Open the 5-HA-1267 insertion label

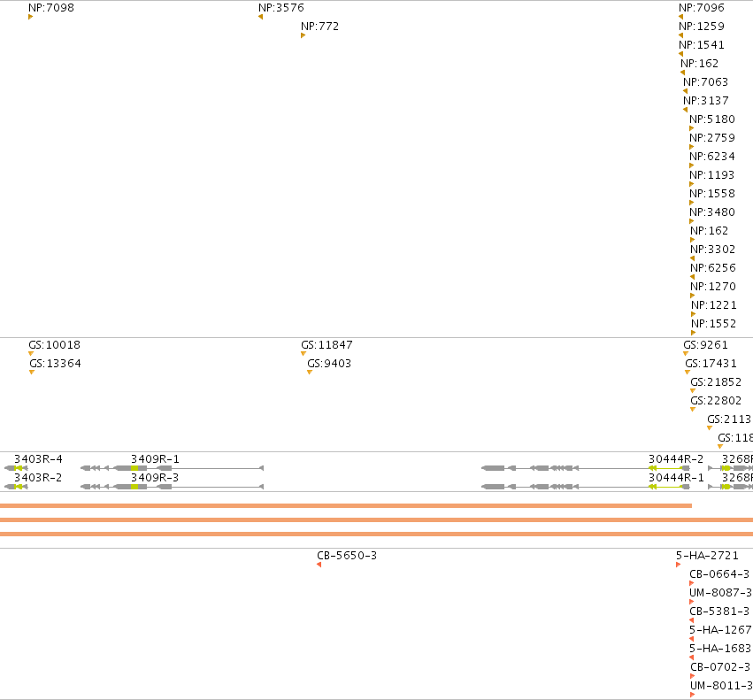click(x=720, y=630)
